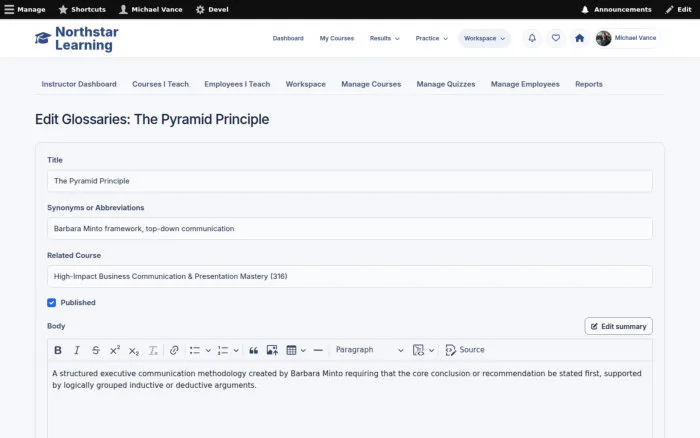The height and width of the screenshot is (438, 700).
Task: Open Devel gear menu in admin bar
Action: (x=212, y=9)
